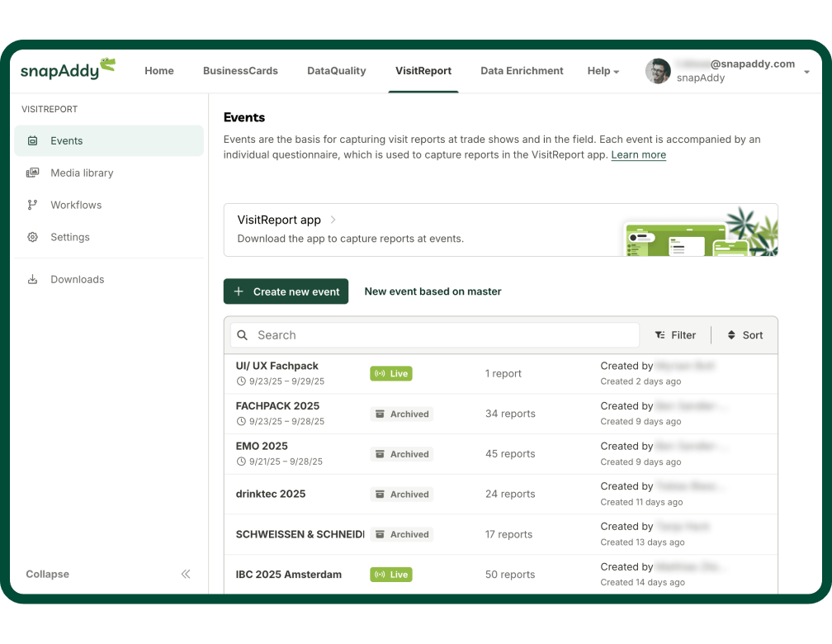Open the Sort options dropdown
This screenshot has height=644, width=832.
click(745, 335)
